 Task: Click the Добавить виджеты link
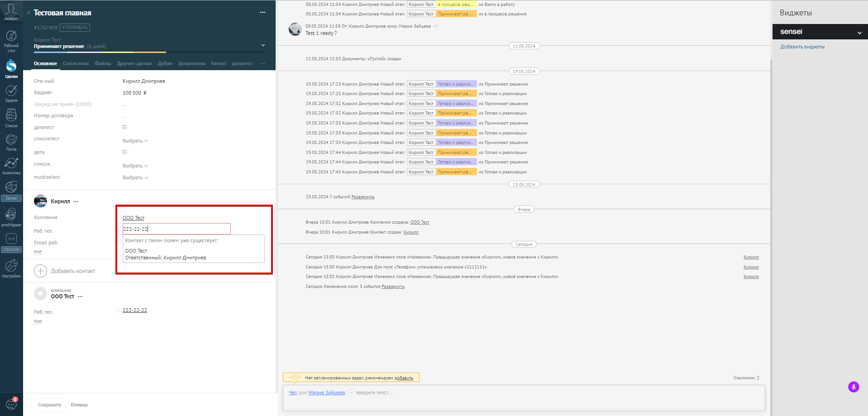point(802,47)
